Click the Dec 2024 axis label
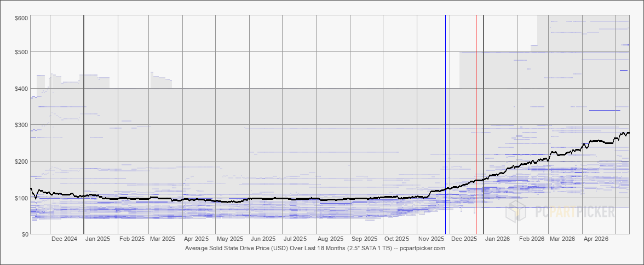The height and width of the screenshot is (265, 644). coord(64,239)
